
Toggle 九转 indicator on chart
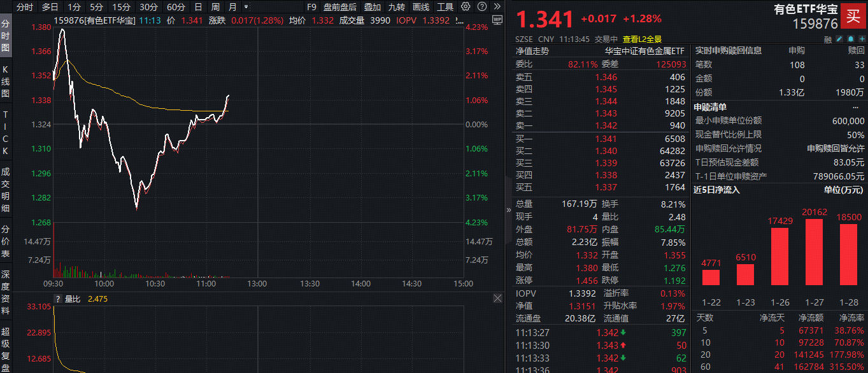(x=396, y=7)
